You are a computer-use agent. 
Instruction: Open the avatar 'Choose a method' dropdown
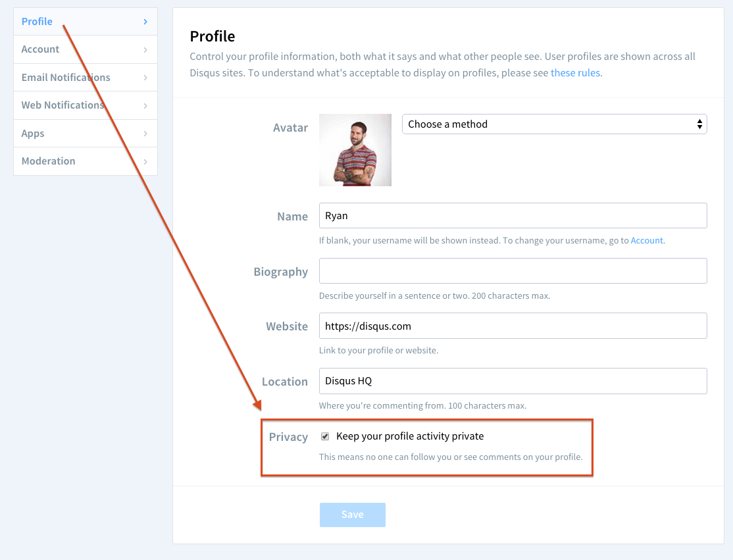pos(555,124)
